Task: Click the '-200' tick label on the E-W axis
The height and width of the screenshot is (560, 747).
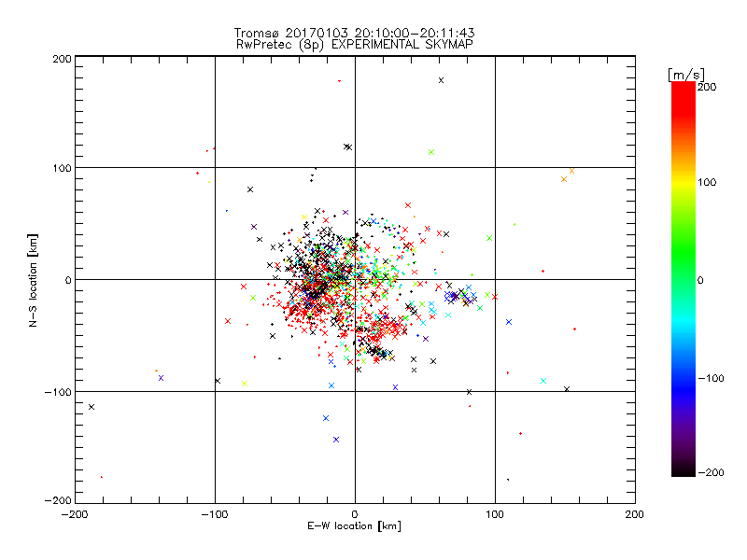Action: pyautogui.click(x=75, y=514)
